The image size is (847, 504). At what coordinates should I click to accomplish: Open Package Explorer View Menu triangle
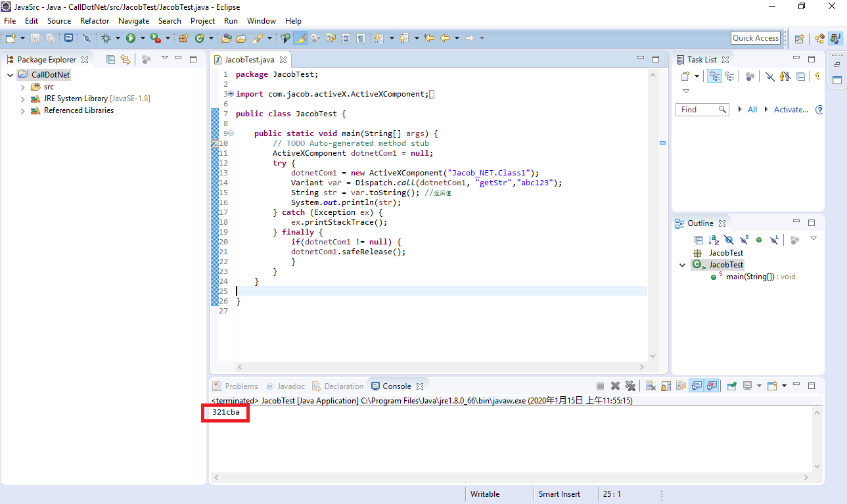coord(165,58)
